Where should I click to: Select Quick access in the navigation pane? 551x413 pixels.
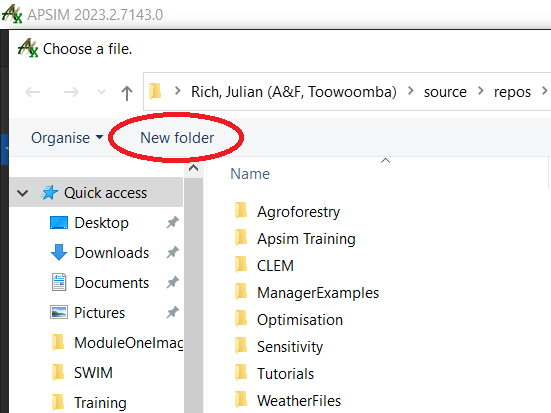point(97,193)
